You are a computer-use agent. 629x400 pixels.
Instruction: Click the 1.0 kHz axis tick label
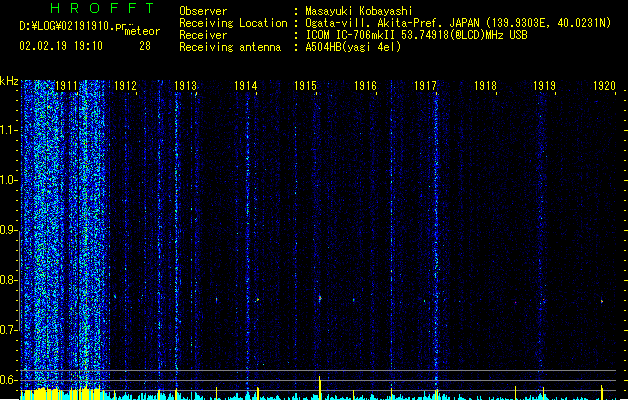coord(8,180)
